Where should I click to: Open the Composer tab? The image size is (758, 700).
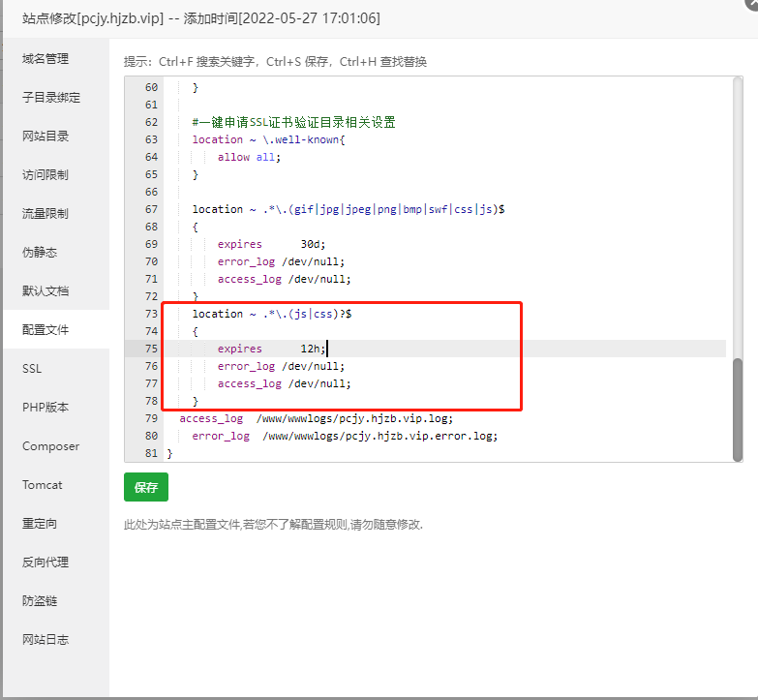pyautogui.click(x=50, y=445)
